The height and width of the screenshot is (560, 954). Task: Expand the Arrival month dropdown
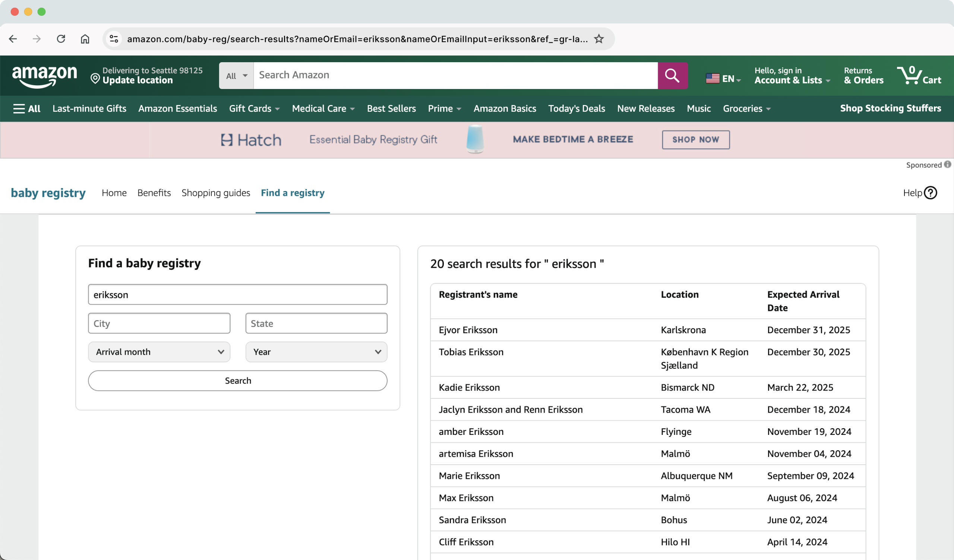159,351
